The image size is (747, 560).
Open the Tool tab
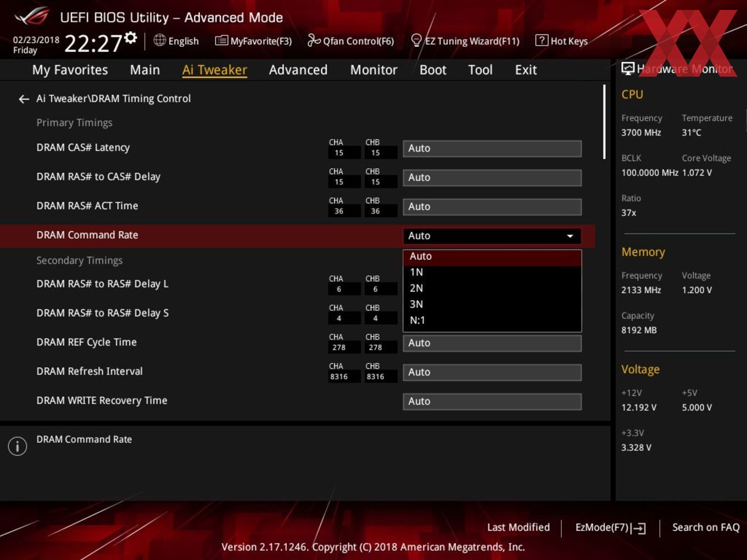pyautogui.click(x=480, y=70)
